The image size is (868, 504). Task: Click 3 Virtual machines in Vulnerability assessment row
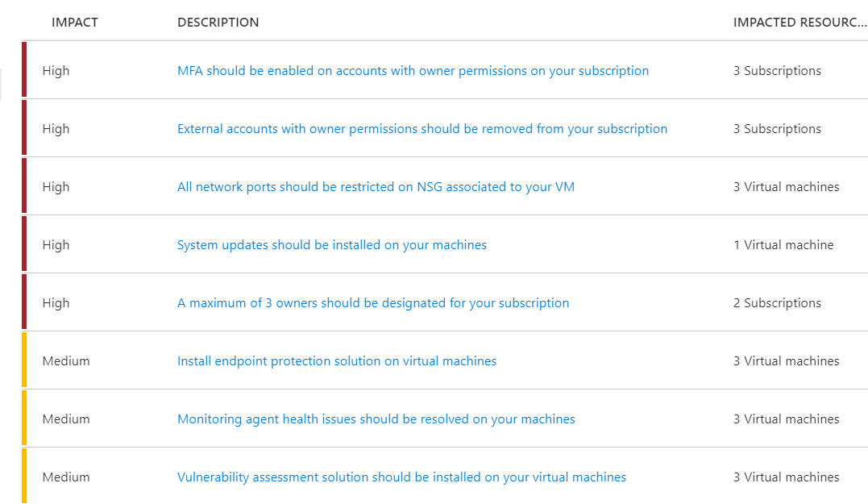pos(786,477)
